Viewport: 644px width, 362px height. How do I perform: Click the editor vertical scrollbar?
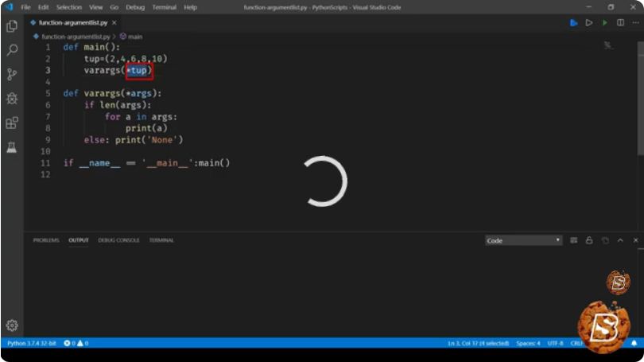[640, 99]
